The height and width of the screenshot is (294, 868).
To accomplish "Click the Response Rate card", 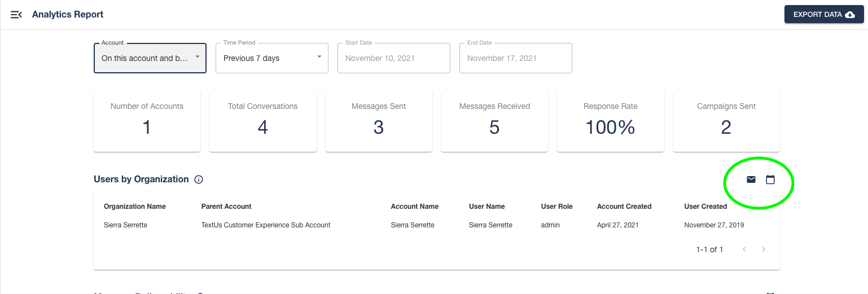I will (x=610, y=122).
